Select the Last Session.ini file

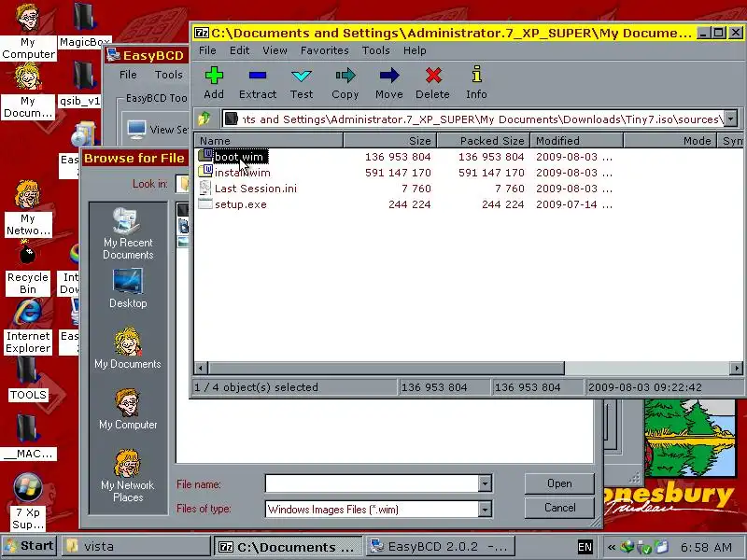(255, 189)
